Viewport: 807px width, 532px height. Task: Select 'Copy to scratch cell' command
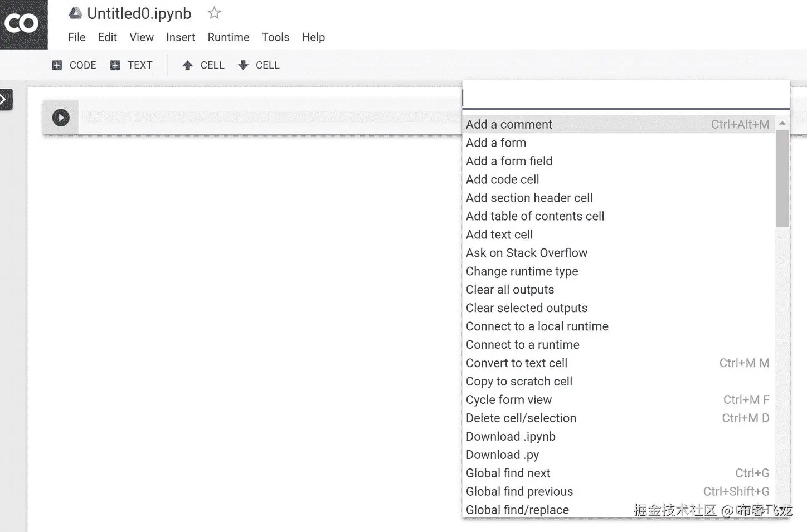point(619,382)
